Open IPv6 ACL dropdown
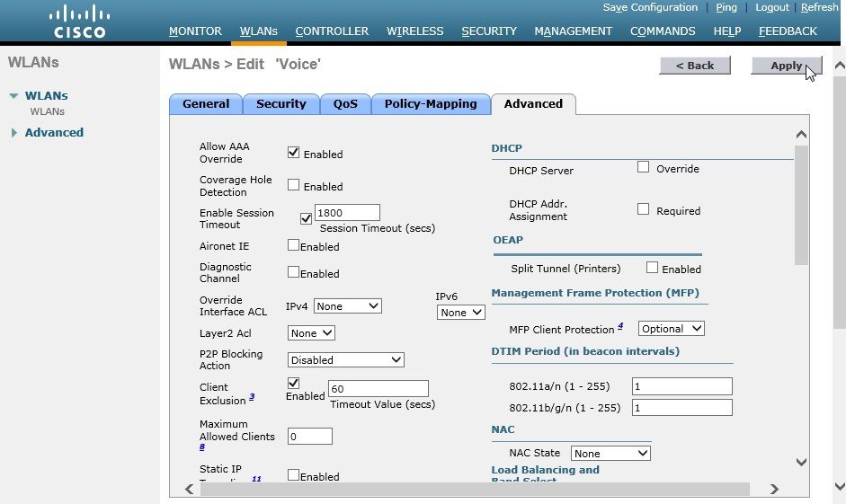The width and height of the screenshot is (846, 504). click(461, 312)
